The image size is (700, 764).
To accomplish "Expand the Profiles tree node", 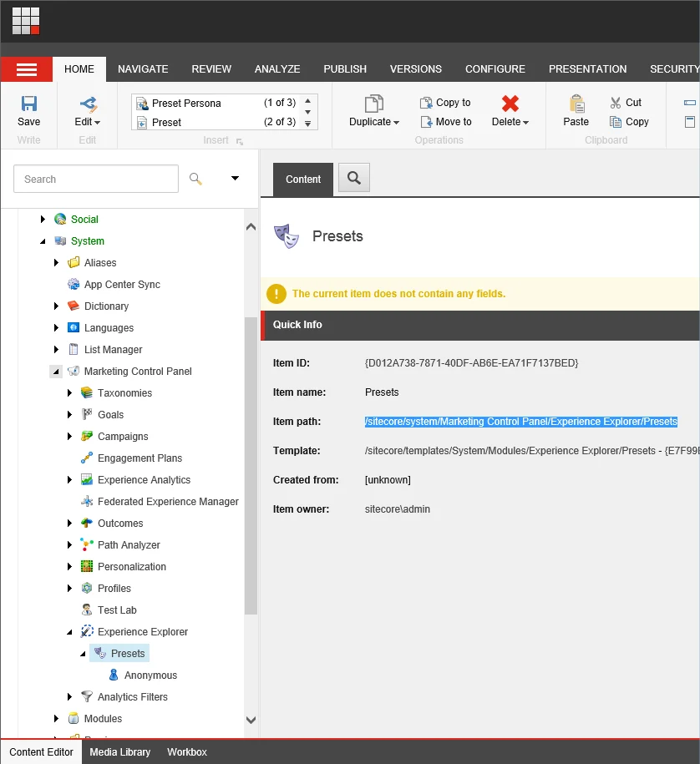I will 69,588.
